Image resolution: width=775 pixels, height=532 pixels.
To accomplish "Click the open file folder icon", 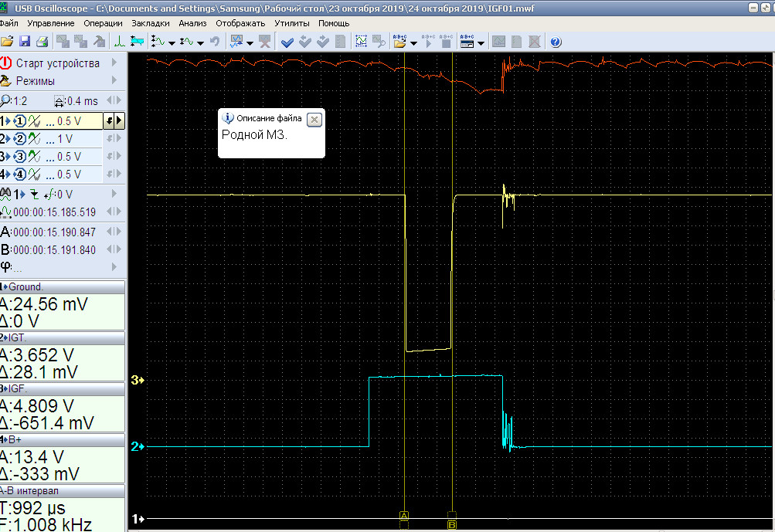I will click(7, 42).
